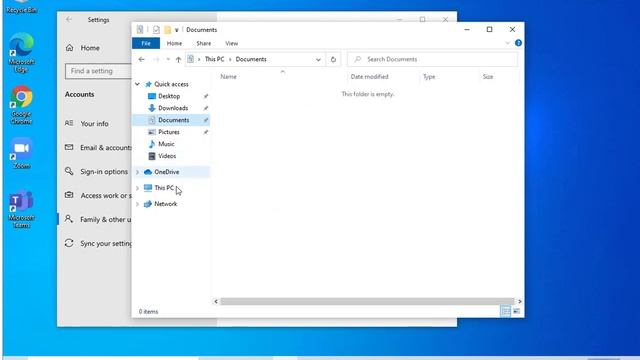640x360 pixels.
Task: Sort by Type column header
Action: click(429, 77)
